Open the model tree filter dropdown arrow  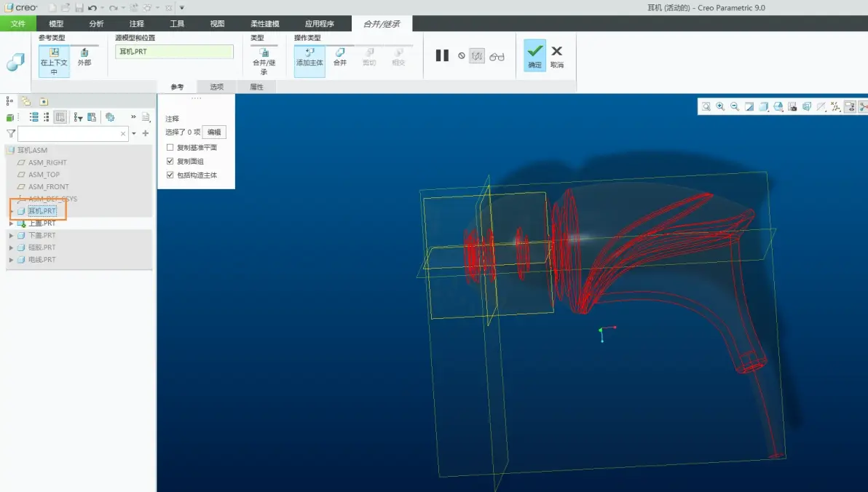pos(134,133)
